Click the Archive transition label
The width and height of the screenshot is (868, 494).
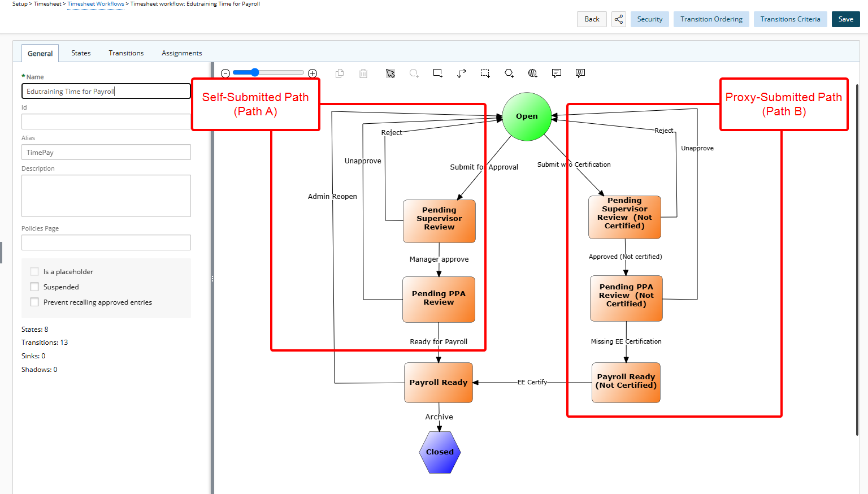tap(439, 417)
